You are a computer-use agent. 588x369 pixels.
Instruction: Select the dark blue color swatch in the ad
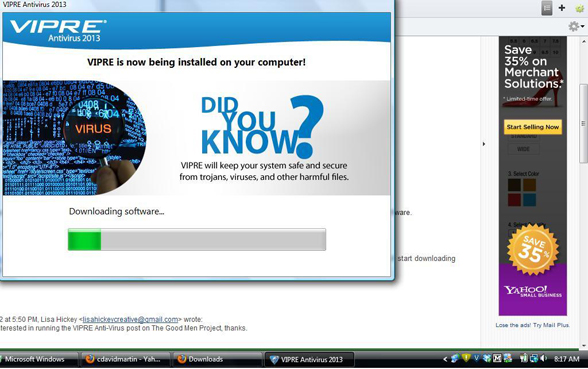click(x=529, y=200)
